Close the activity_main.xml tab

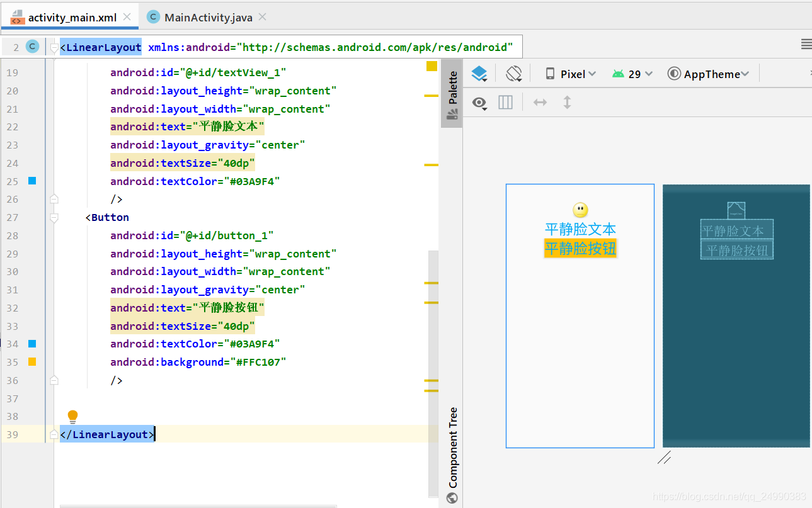tap(129, 17)
